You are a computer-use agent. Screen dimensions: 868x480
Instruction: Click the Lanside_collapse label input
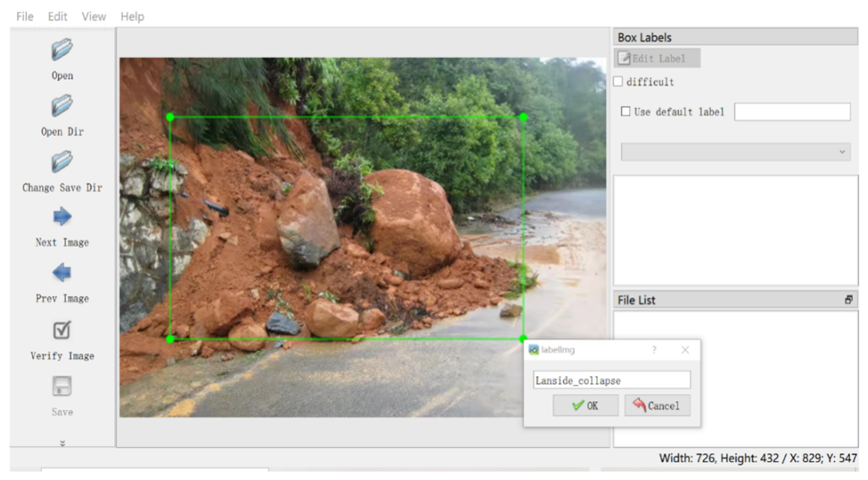coord(612,380)
